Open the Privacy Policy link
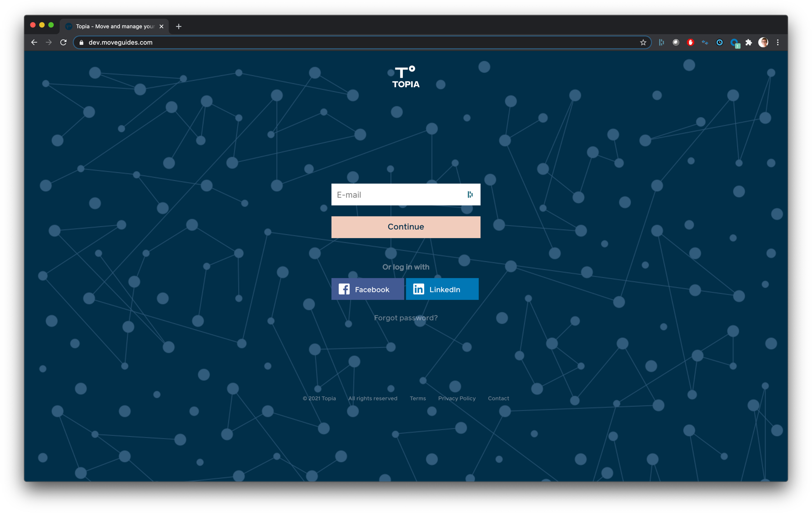812x513 pixels. (x=457, y=398)
